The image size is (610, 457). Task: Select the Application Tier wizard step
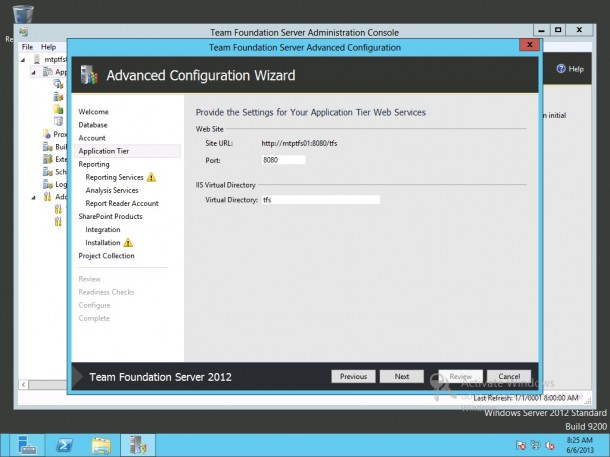click(127, 151)
